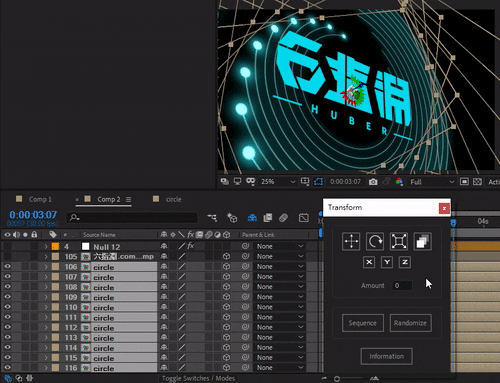This screenshot has width=500, height=383.
Task: Select the Opacity property icon in Transform panel
Action: 422,241
